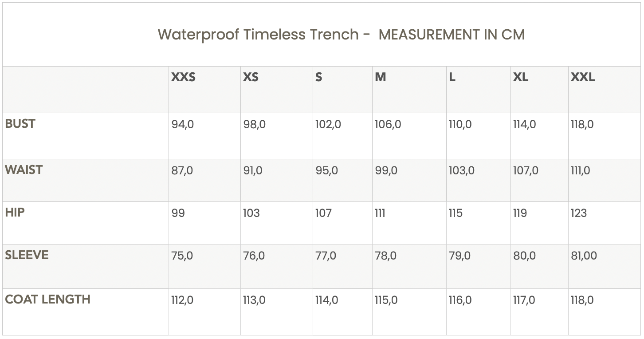
Task: Select the SLEEVE row label
Action: [27, 255]
